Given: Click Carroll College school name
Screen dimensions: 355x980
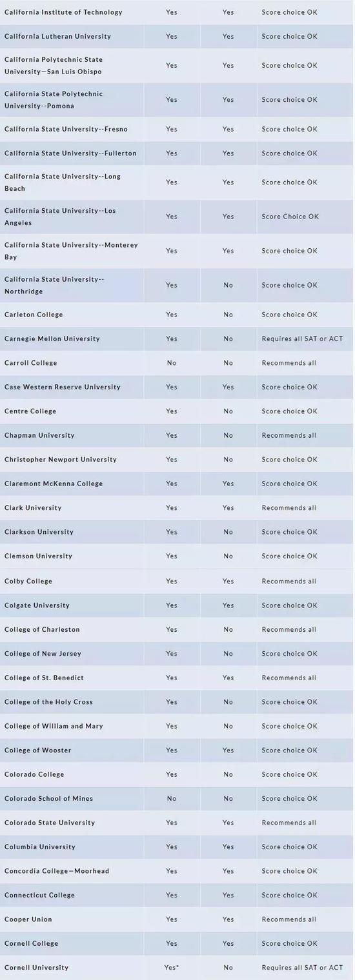Looking at the screenshot, I should [x=31, y=363].
